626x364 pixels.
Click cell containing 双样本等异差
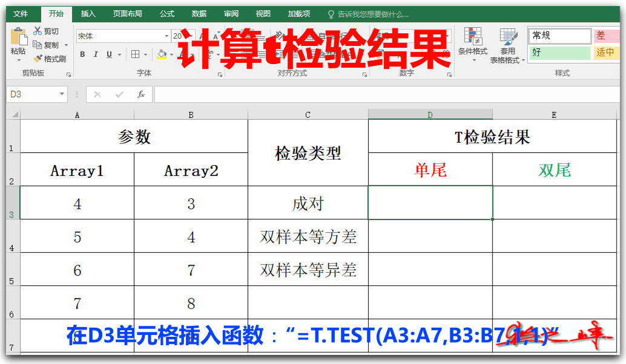coord(308,269)
